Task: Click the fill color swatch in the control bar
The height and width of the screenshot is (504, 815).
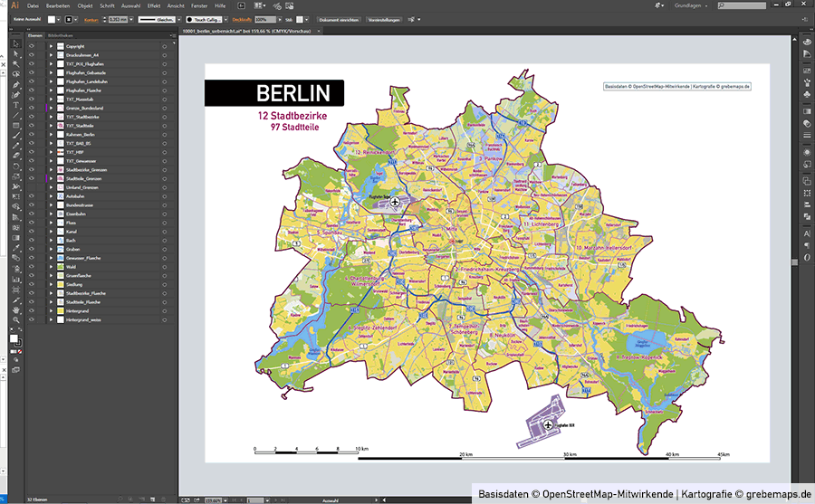Action: point(52,19)
